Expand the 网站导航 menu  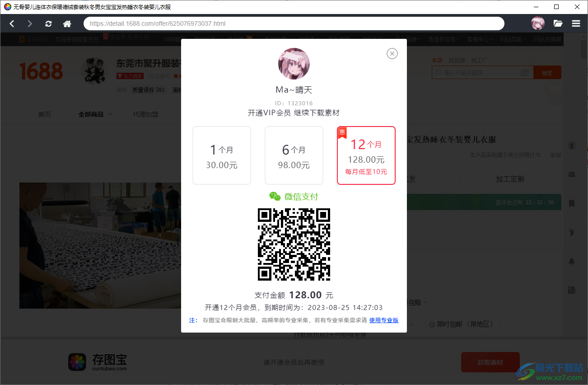pos(513,39)
